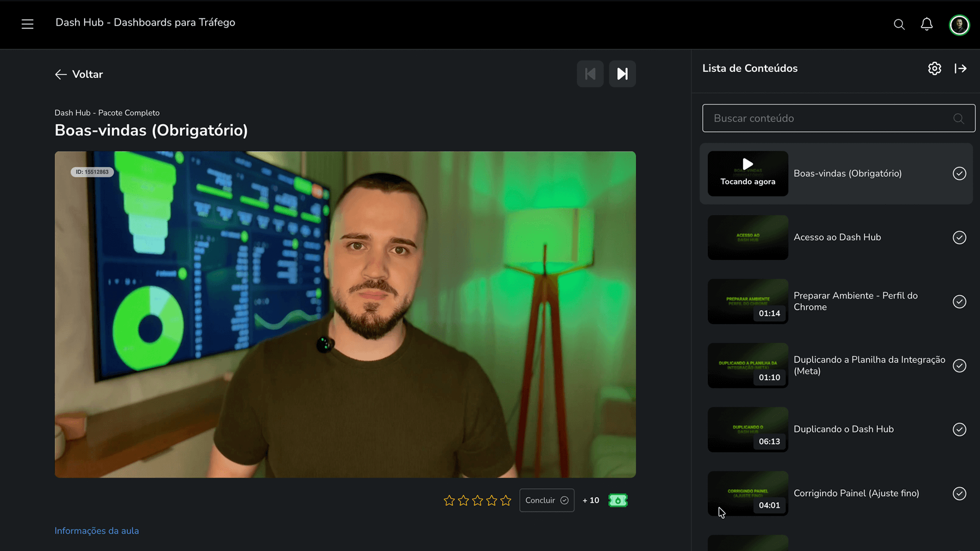
Task: Go to the previous lesson
Action: point(590,74)
